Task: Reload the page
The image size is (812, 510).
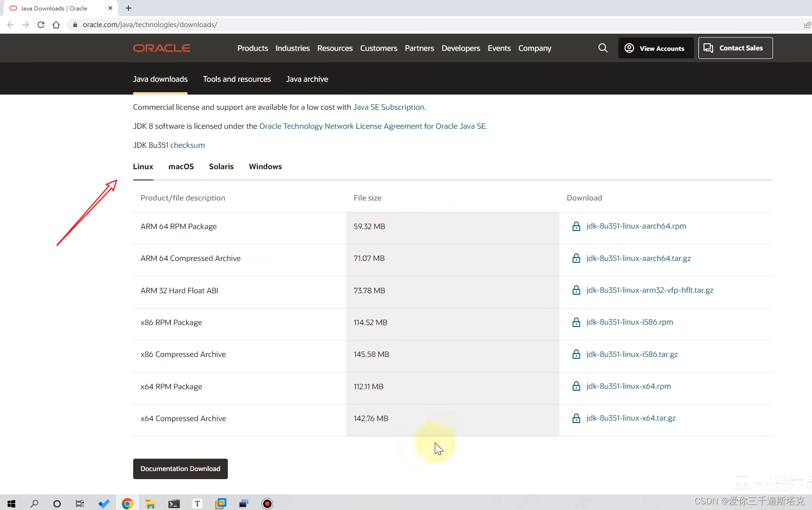Action: [x=41, y=25]
